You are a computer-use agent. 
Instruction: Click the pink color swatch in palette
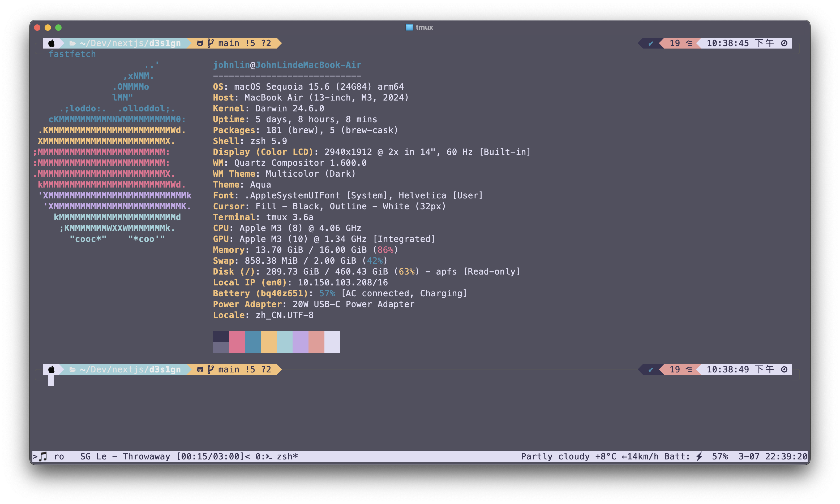pyautogui.click(x=237, y=342)
